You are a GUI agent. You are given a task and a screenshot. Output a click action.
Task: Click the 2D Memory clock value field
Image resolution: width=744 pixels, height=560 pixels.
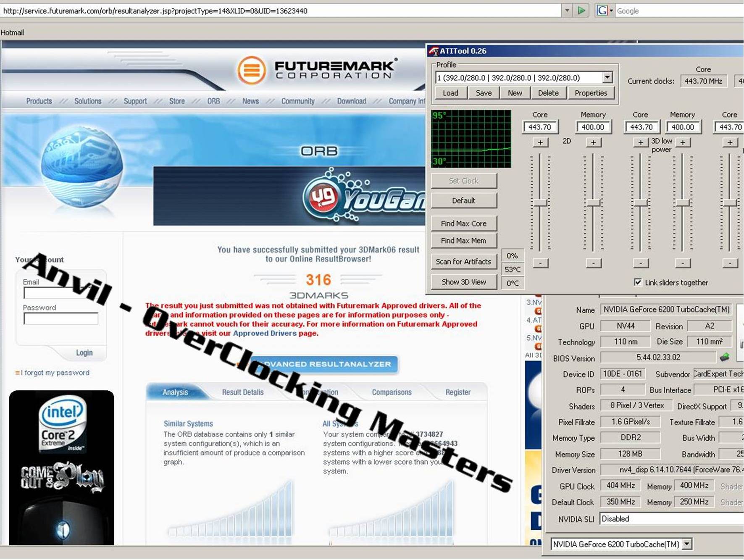tap(593, 127)
